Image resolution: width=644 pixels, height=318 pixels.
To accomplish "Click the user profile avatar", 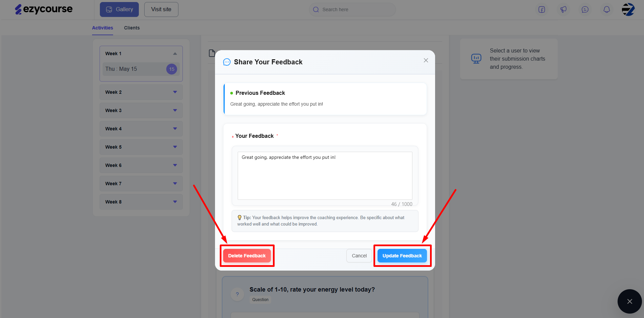I will tap(628, 9).
